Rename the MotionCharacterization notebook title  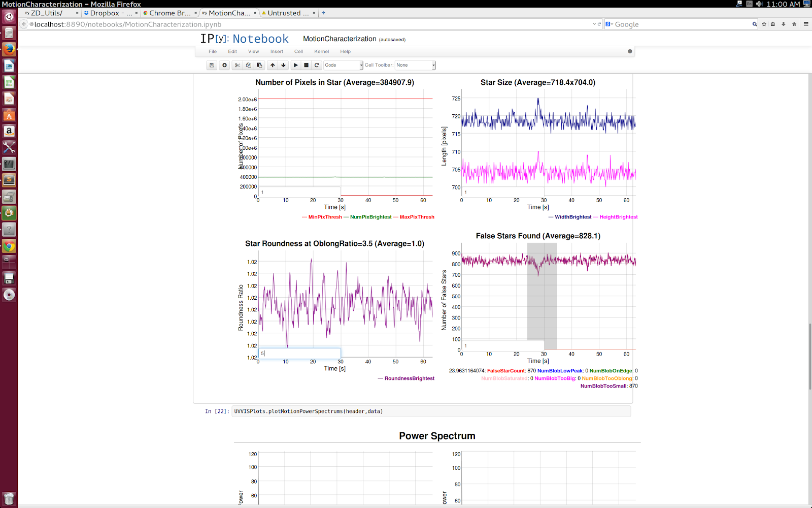click(340, 39)
